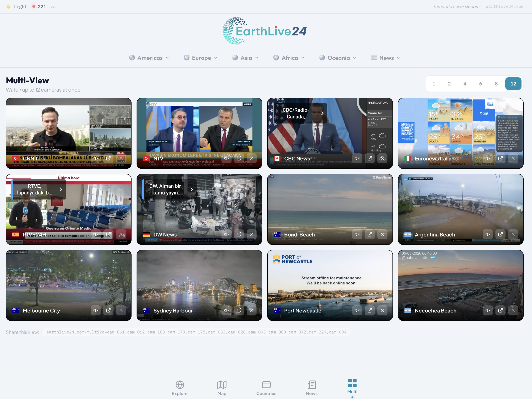The image size is (532, 399).
Task: Expand the Americas dropdown
Action: [x=149, y=58]
